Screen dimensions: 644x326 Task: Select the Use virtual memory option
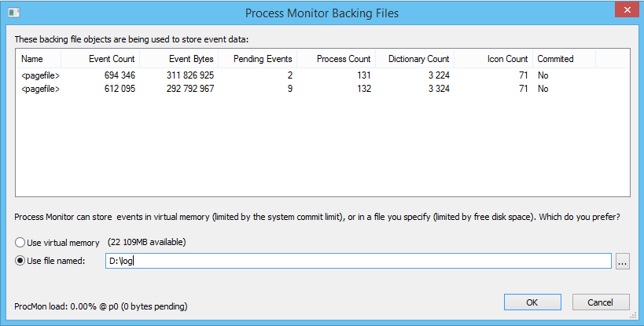click(x=20, y=242)
